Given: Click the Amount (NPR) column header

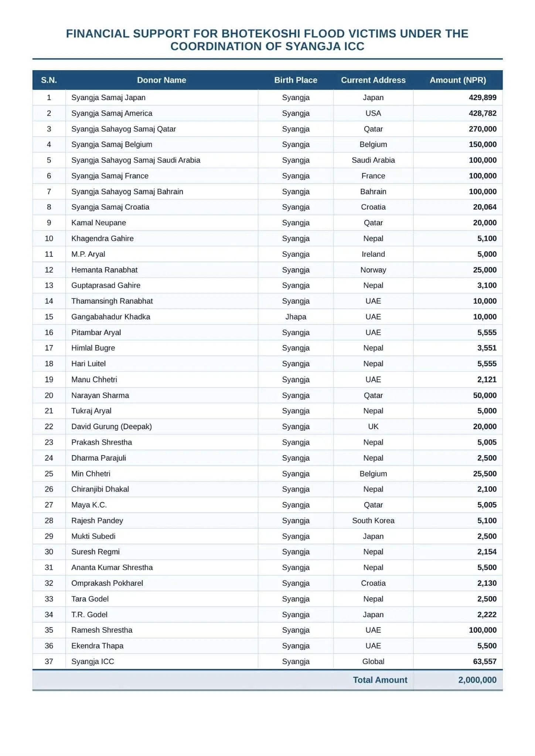Looking at the screenshot, I should pos(458,80).
